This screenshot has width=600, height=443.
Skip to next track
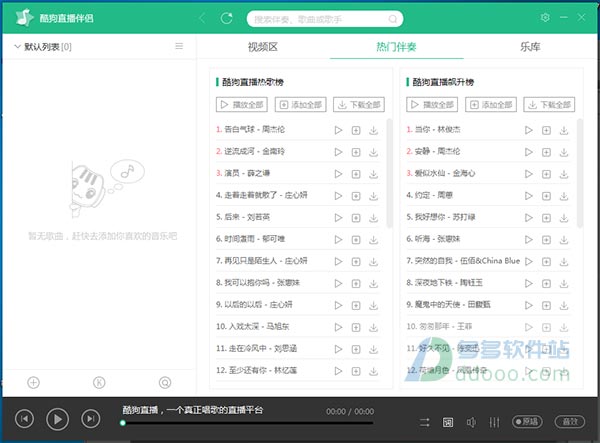91,419
